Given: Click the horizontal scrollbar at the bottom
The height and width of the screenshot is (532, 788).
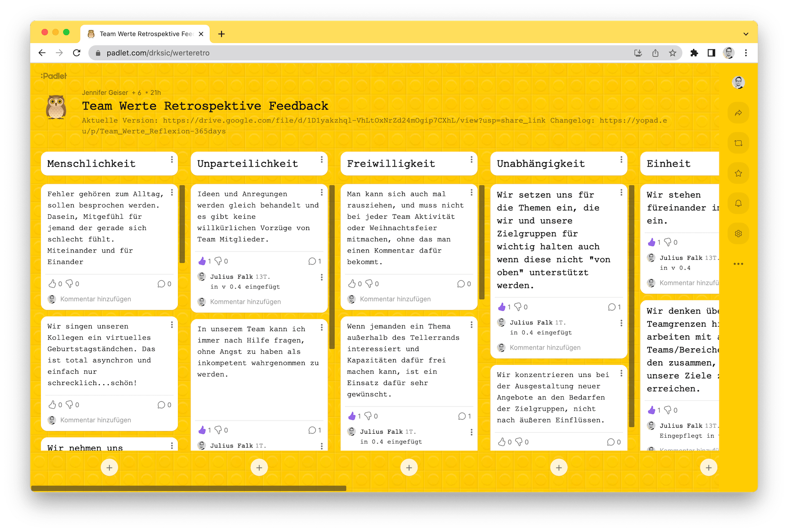Looking at the screenshot, I should point(189,488).
